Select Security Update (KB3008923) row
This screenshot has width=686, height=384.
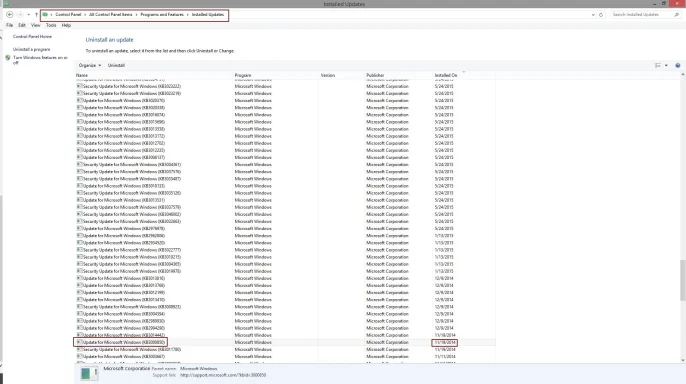pos(285,307)
